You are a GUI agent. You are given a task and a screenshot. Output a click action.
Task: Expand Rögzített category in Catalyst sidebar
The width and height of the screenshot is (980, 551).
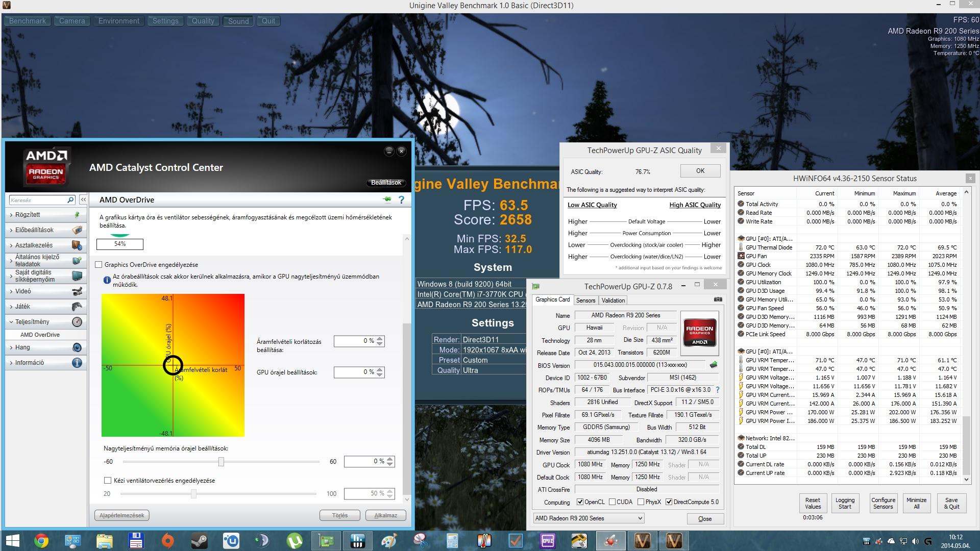click(x=46, y=215)
